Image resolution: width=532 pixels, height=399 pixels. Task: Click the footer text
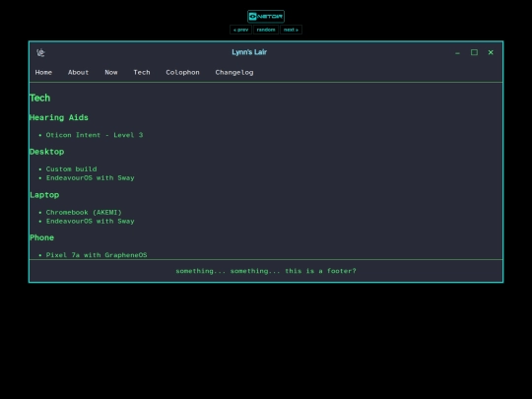click(266, 271)
